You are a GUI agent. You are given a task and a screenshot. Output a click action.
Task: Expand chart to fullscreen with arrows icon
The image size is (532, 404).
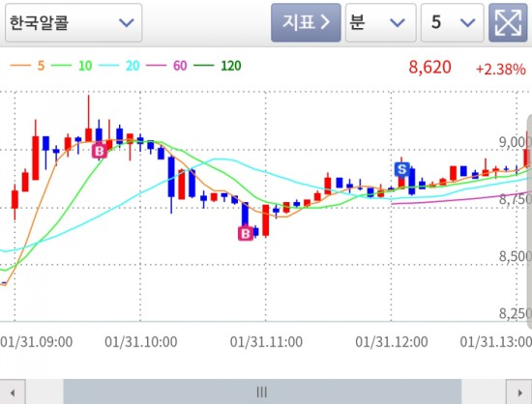point(508,22)
